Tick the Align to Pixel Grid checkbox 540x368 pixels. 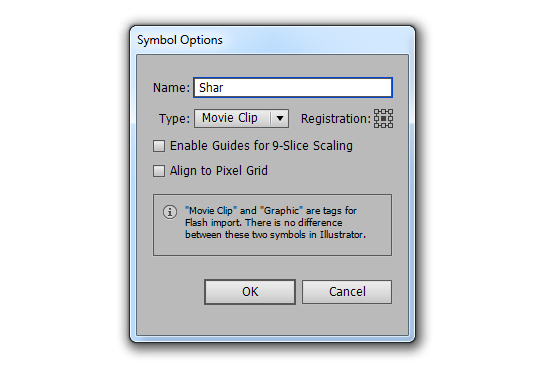point(159,171)
